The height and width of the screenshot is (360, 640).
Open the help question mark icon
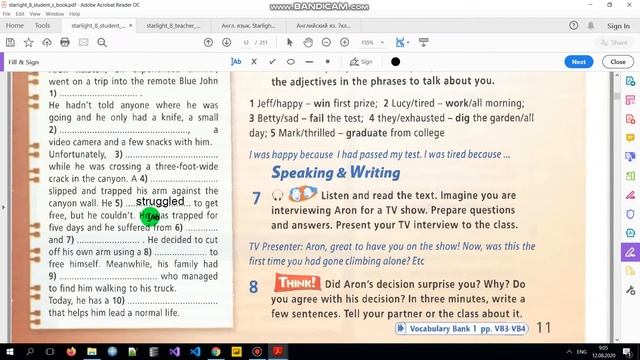(573, 25)
